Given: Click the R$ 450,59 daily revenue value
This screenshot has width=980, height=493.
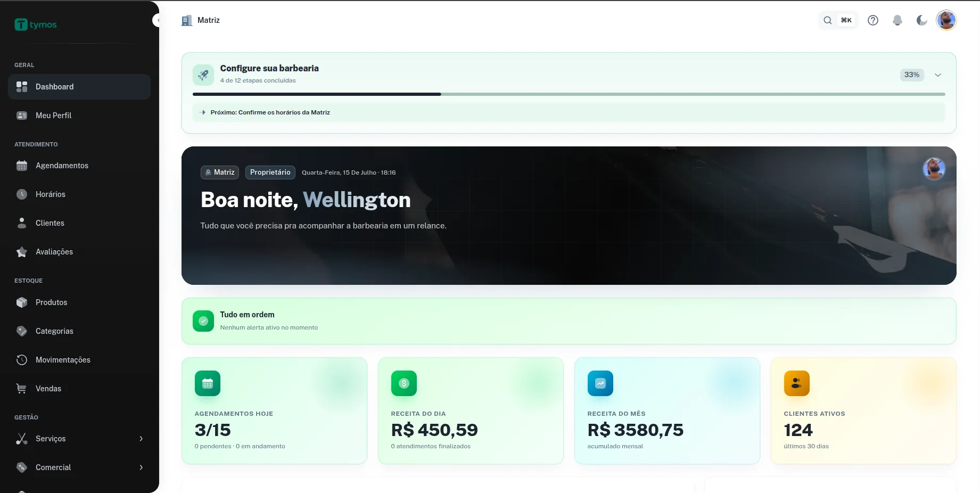Looking at the screenshot, I should tap(434, 430).
